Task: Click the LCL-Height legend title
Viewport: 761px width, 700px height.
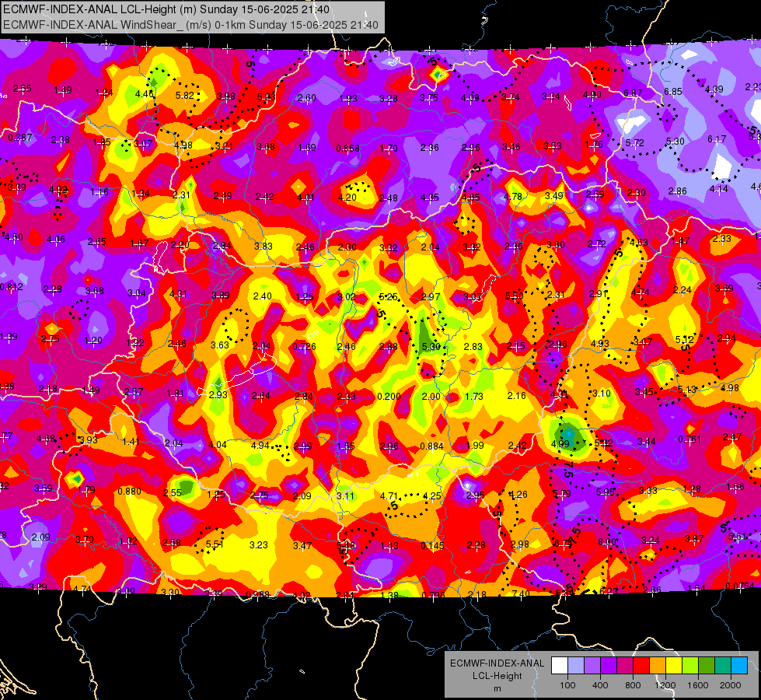Action: [497, 676]
